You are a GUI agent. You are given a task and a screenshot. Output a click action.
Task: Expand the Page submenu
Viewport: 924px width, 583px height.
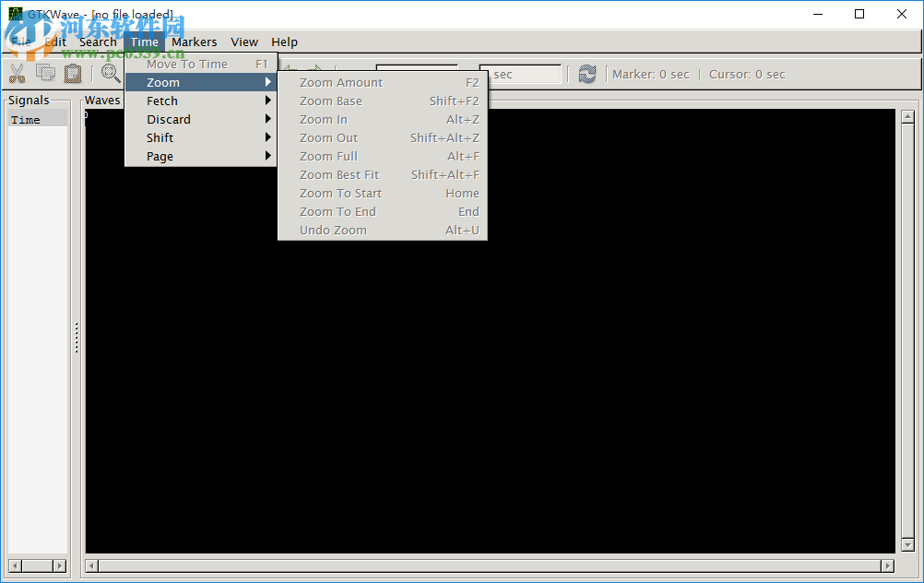tap(201, 156)
